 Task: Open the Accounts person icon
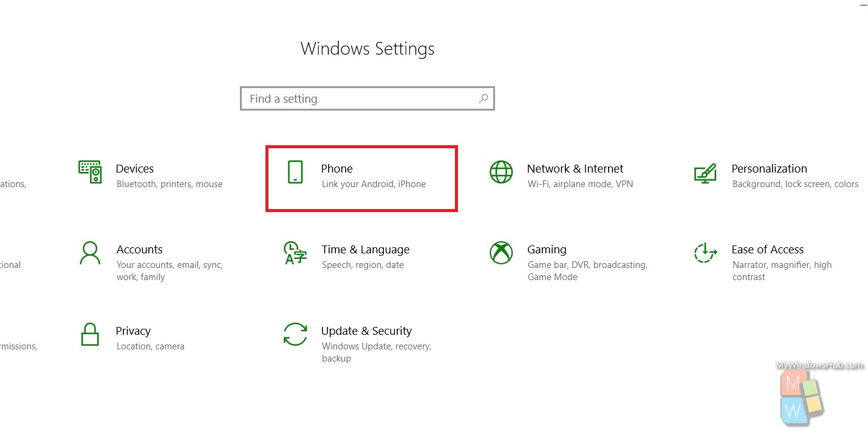[x=90, y=253]
